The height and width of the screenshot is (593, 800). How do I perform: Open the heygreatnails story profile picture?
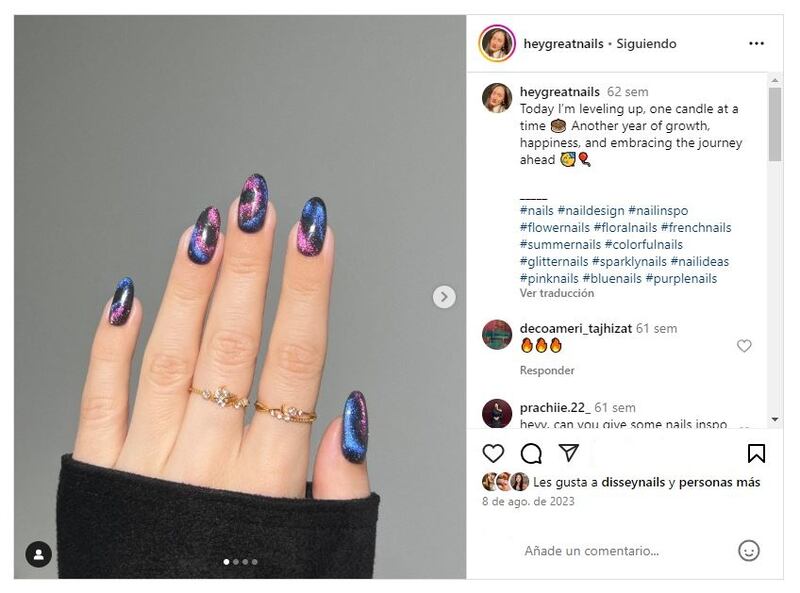pyautogui.click(x=496, y=43)
